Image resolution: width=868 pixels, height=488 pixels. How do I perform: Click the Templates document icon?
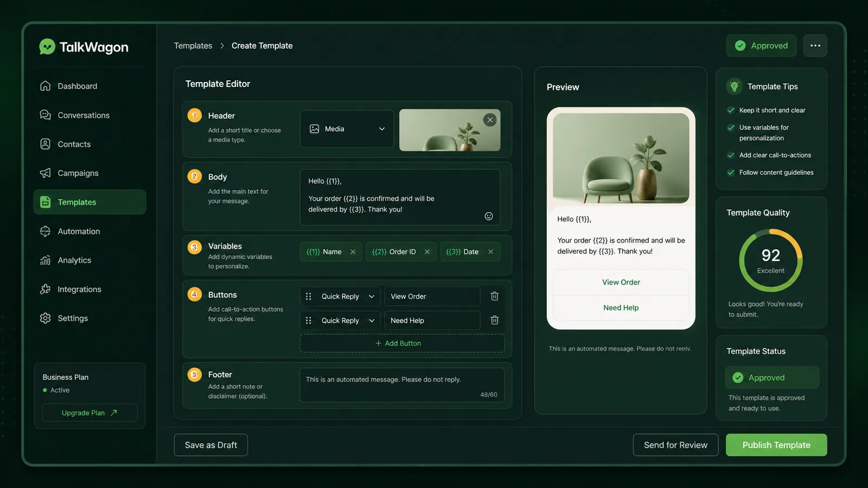[46, 202]
